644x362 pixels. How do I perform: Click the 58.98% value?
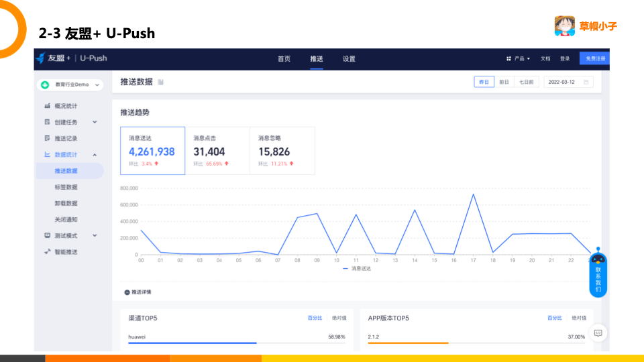(336, 337)
